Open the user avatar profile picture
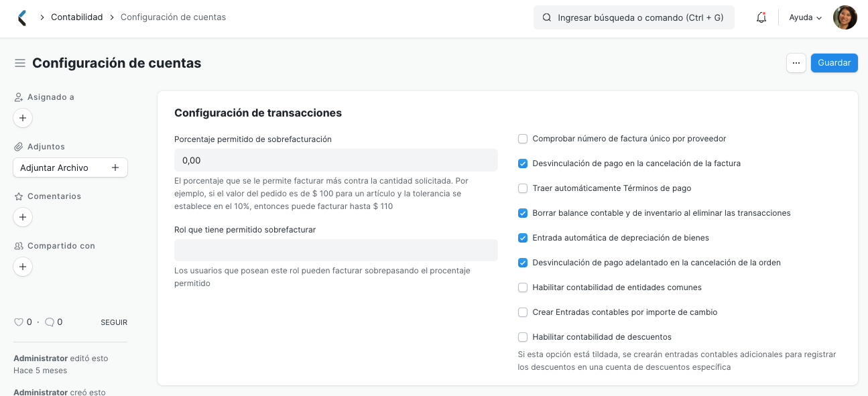 (x=845, y=17)
